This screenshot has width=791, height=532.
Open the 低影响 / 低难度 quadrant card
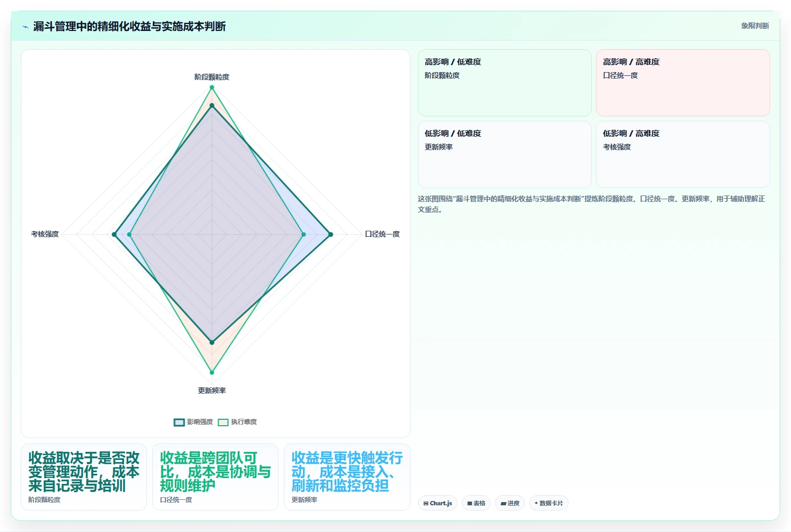point(505,154)
